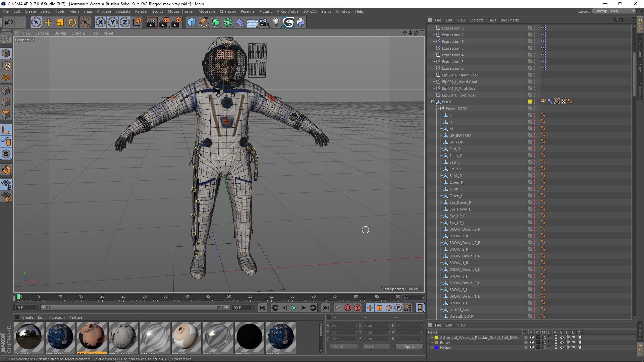The width and height of the screenshot is (644, 362).
Task: Click the X position input field
Action: [344, 325]
